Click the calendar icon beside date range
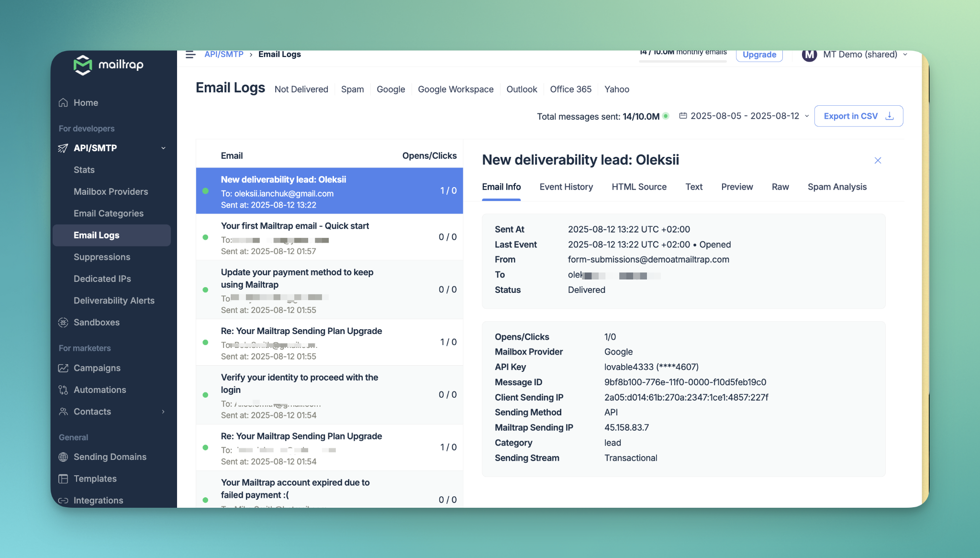 683,116
